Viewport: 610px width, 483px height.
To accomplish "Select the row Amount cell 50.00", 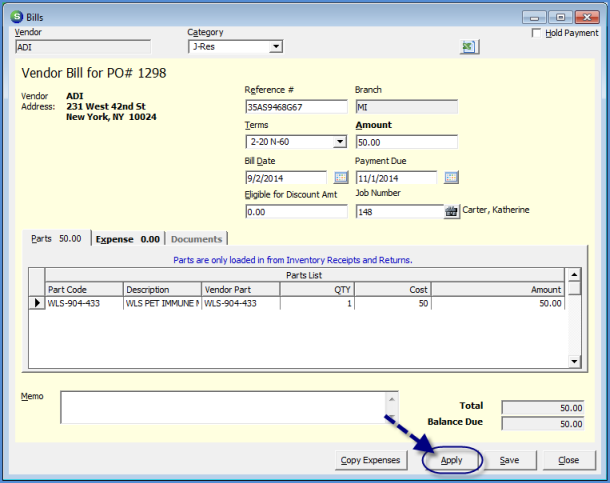I will point(498,303).
